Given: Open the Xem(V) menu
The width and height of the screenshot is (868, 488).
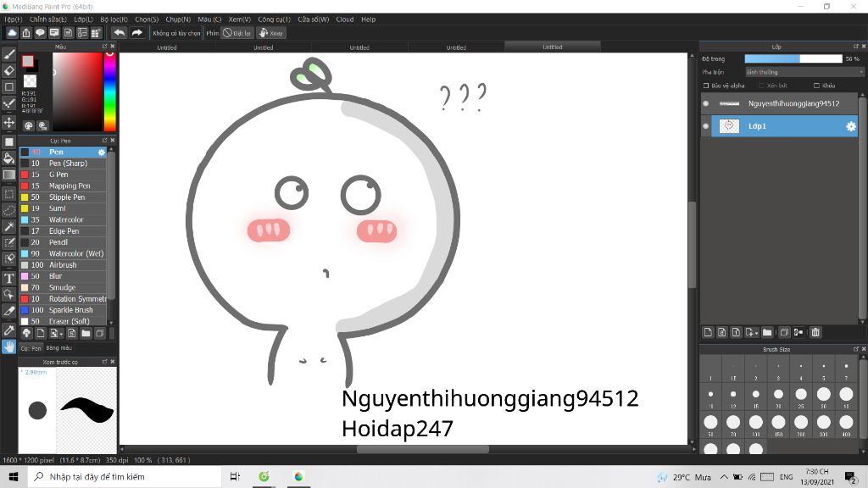Looking at the screenshot, I should pyautogui.click(x=240, y=19).
